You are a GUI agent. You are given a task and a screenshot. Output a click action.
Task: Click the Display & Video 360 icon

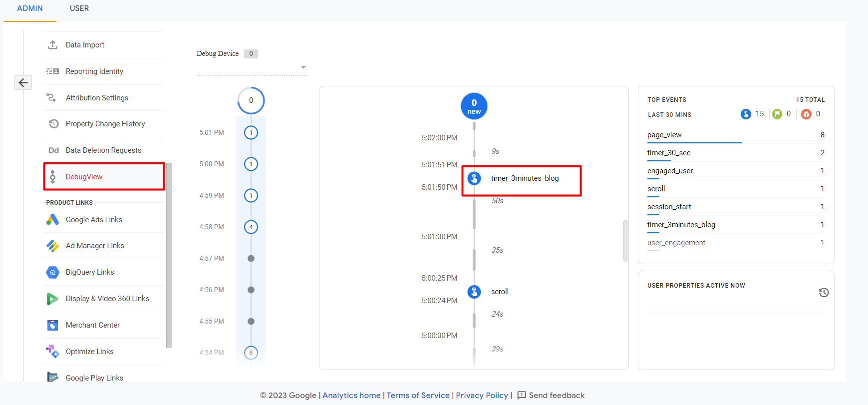pyautogui.click(x=52, y=299)
